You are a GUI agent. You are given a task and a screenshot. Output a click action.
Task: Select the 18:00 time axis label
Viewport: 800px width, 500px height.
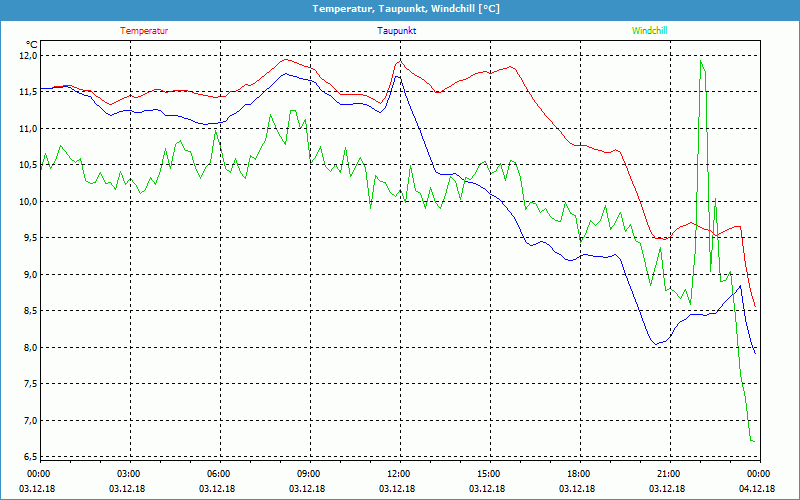click(578, 474)
